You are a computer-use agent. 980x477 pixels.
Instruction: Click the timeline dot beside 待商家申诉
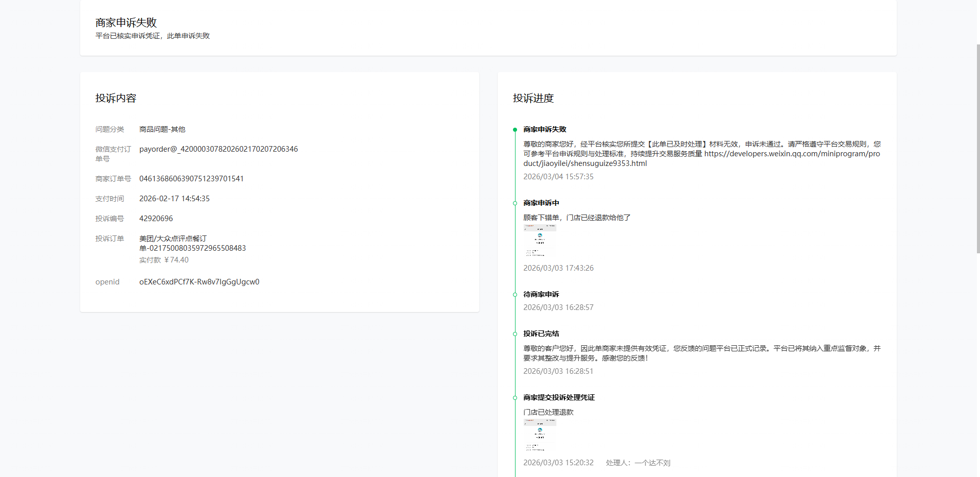515,295
